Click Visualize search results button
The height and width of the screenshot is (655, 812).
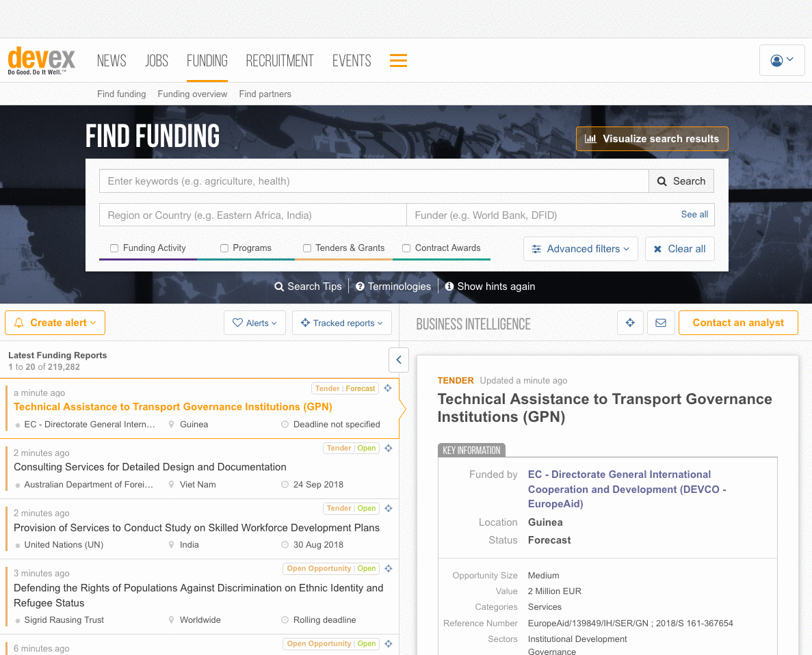click(652, 139)
